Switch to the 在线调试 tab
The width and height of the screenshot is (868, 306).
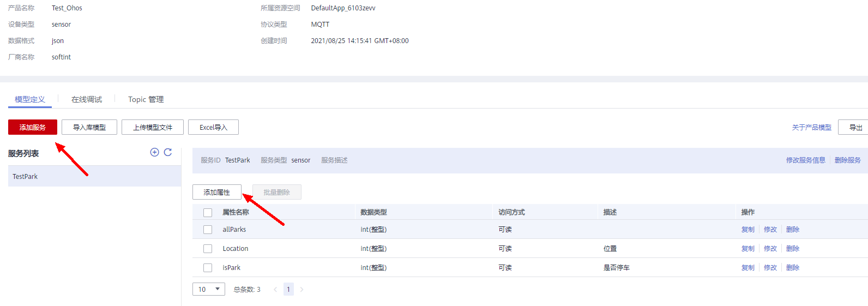[87, 99]
